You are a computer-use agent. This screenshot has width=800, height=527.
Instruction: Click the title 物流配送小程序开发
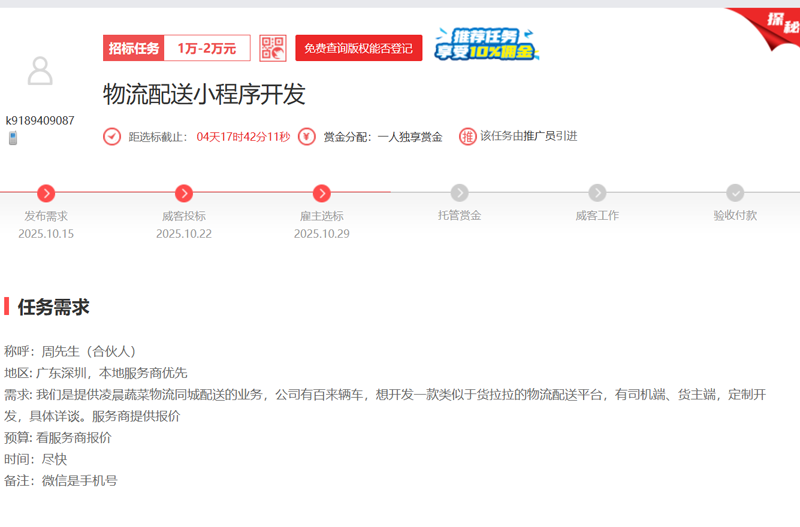(x=204, y=94)
